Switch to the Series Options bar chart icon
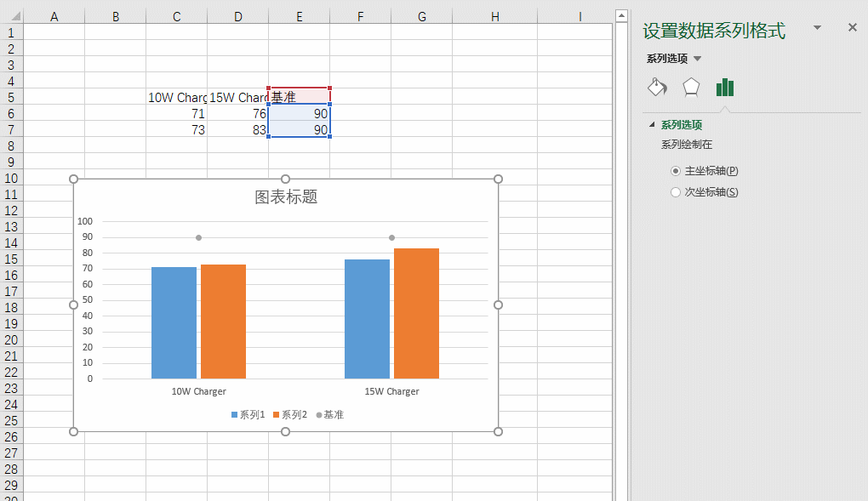The width and height of the screenshot is (868, 501). tap(724, 87)
